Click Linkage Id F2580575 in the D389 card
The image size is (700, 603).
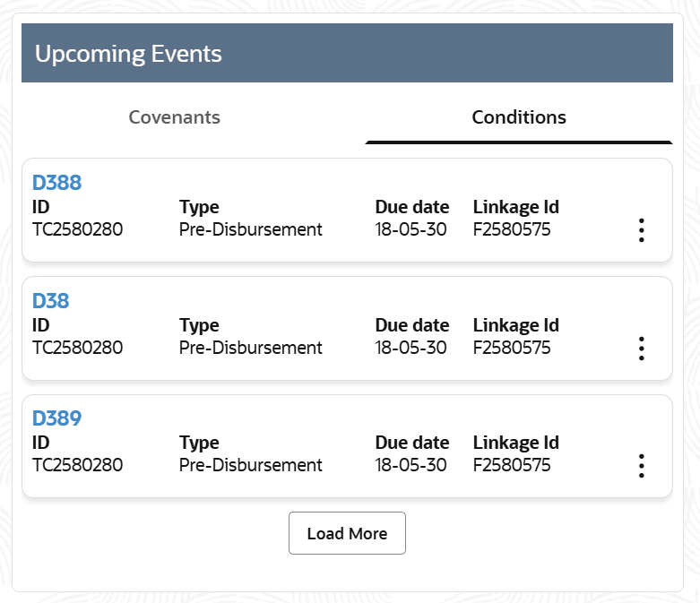512,466
